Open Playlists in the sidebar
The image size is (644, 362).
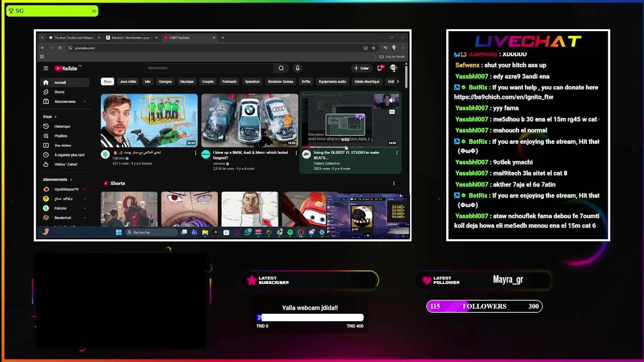(65, 136)
